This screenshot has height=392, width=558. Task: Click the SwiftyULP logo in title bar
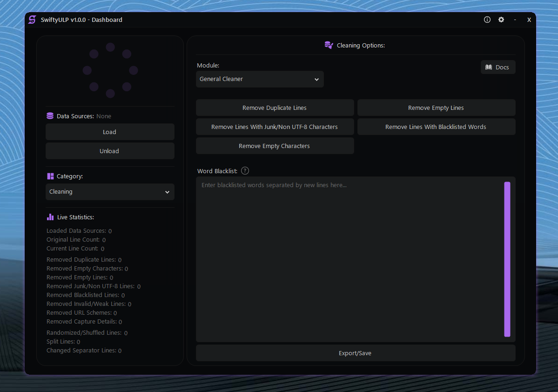click(32, 20)
